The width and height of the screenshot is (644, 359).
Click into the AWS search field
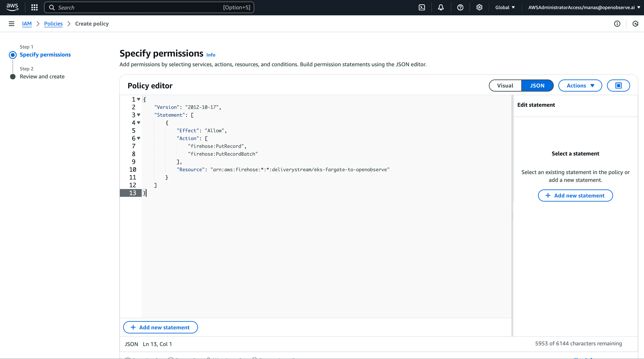tap(140, 8)
